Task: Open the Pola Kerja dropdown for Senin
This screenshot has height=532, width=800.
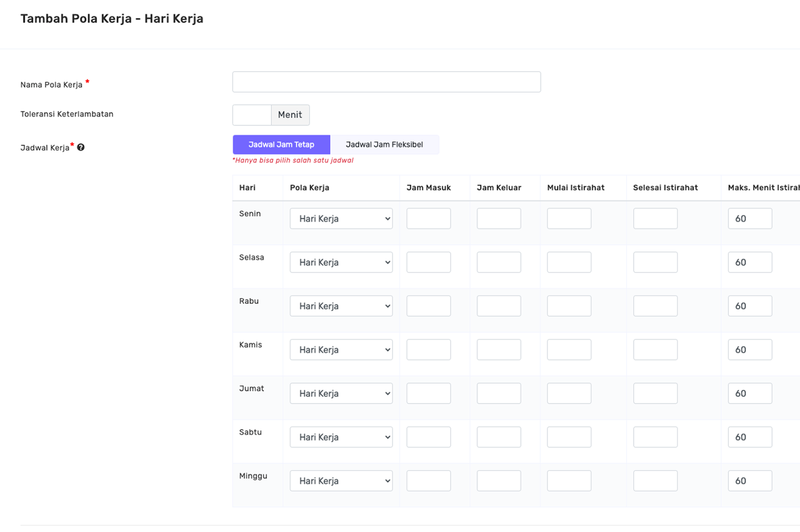Action: tap(341, 218)
